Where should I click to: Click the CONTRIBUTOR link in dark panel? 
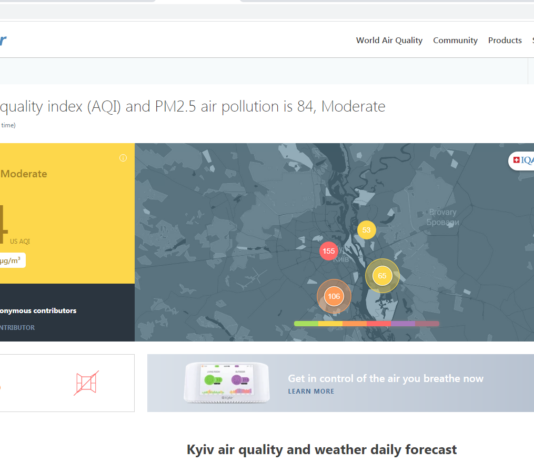pyautogui.click(x=17, y=328)
